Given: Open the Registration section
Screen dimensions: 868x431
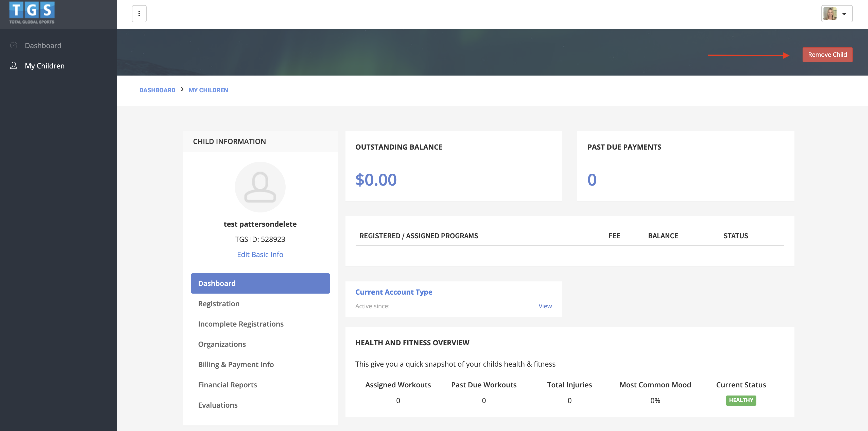Looking at the screenshot, I should tap(219, 304).
